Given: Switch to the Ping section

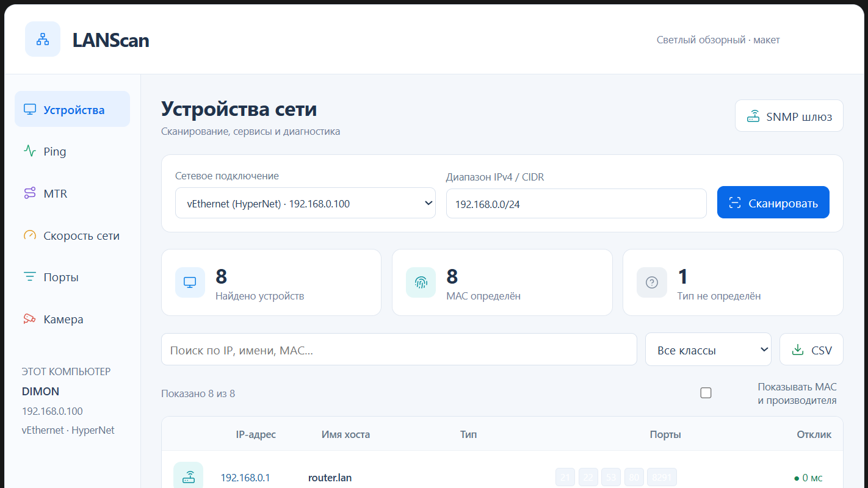Looking at the screenshot, I should point(72,151).
